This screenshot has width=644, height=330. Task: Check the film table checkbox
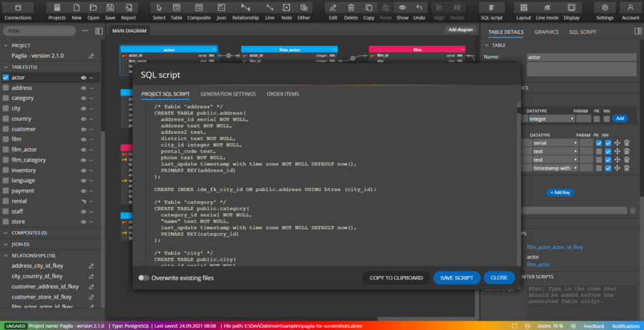click(x=6, y=139)
